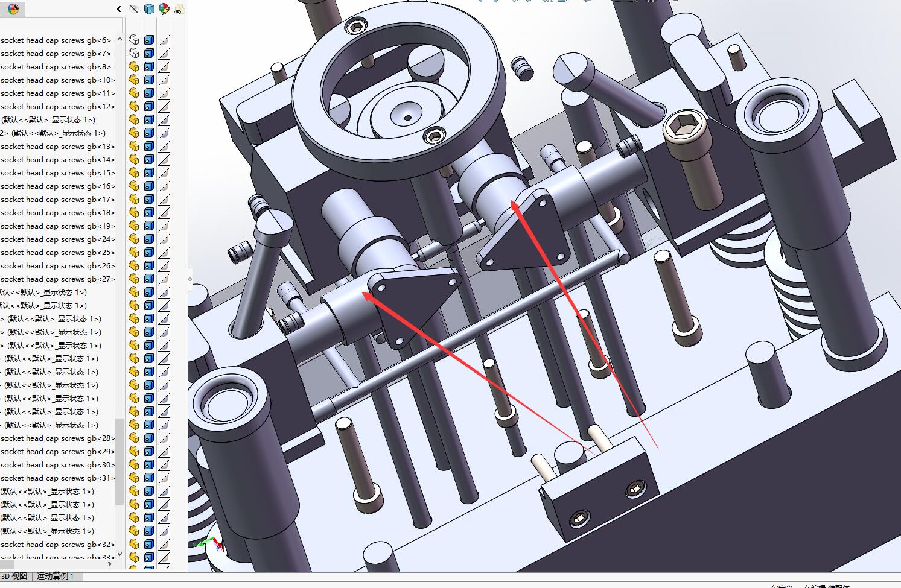This screenshot has height=588, width=901.
Task: Hide socket head cap screws gb<29>
Action: coord(134,452)
